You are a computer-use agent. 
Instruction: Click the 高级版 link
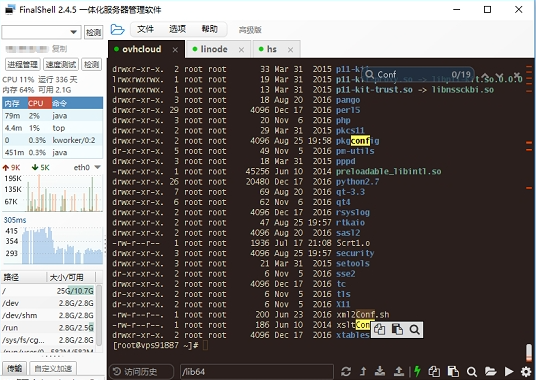pos(250,30)
